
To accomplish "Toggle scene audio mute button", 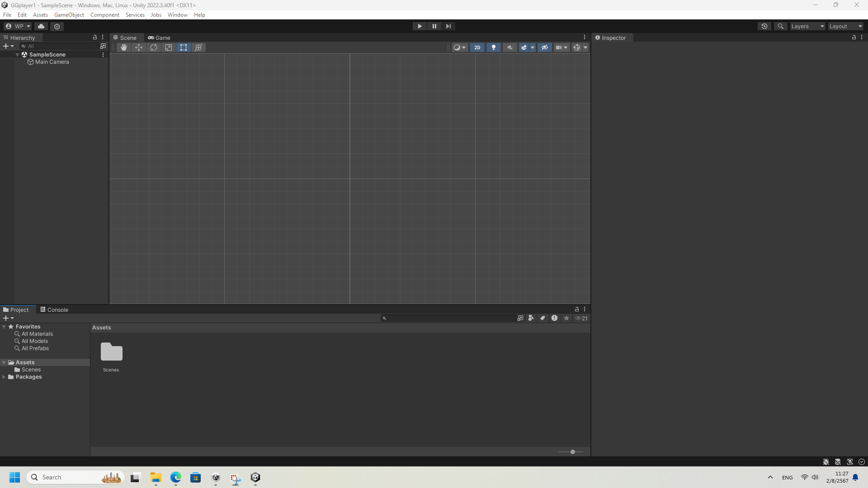I will (509, 47).
